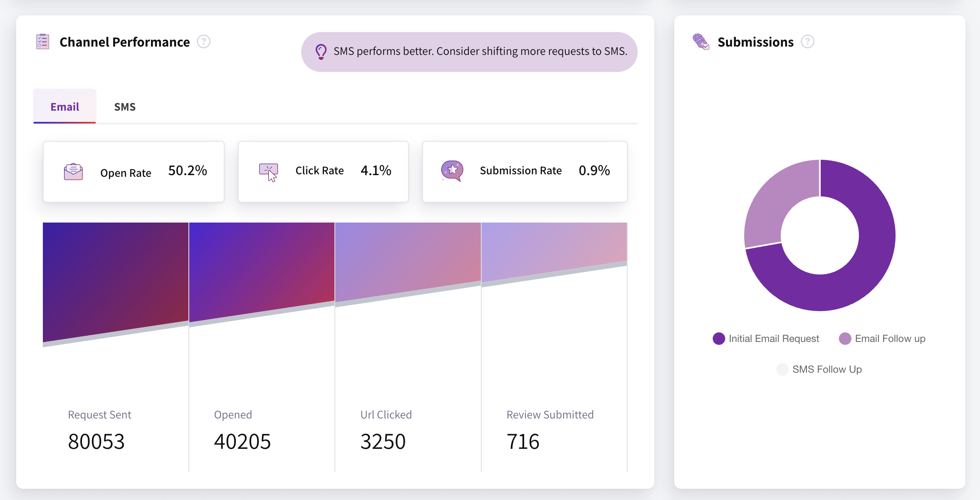
Task: Click the lightbulb icon in the SMS suggestion banner
Action: pyautogui.click(x=320, y=52)
